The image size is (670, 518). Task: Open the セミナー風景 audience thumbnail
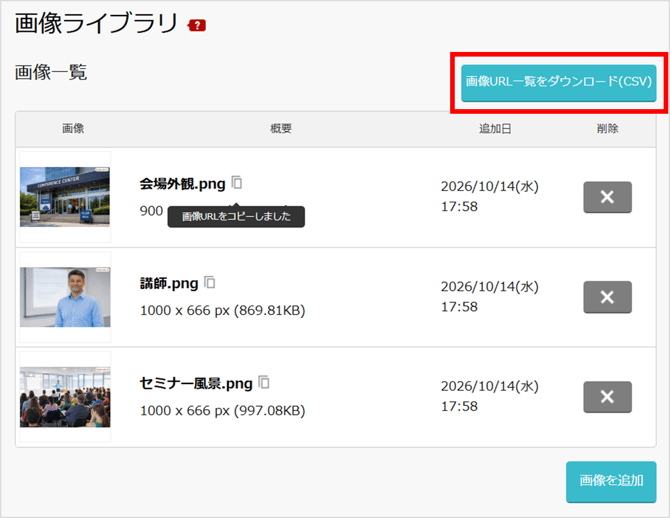click(x=65, y=397)
